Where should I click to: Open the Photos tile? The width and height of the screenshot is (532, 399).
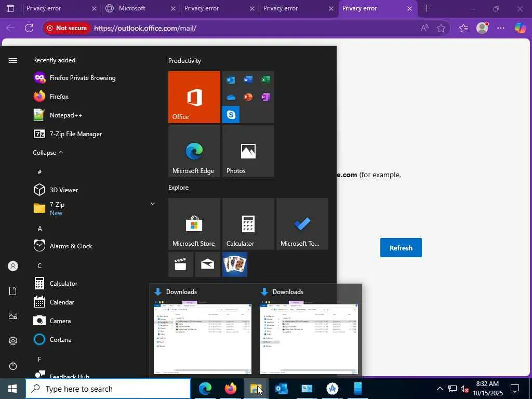tap(248, 151)
